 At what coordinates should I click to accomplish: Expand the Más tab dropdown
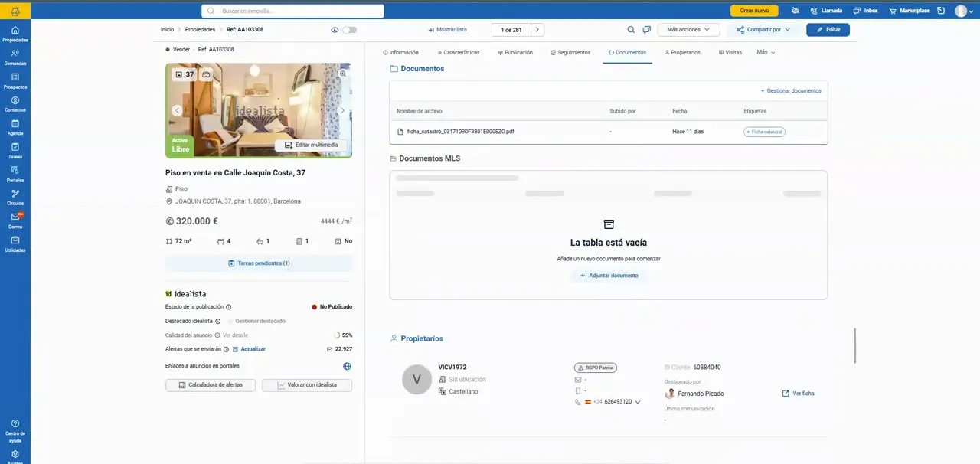click(766, 52)
